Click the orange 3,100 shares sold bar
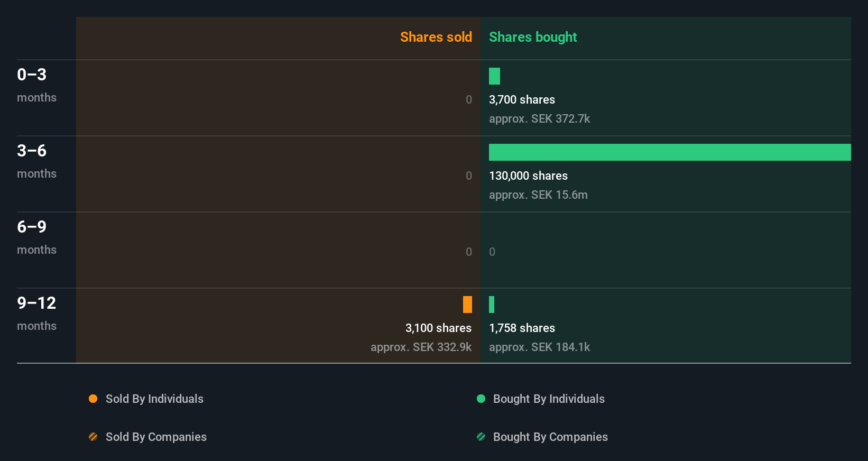This screenshot has height=461, width=868. click(467, 305)
